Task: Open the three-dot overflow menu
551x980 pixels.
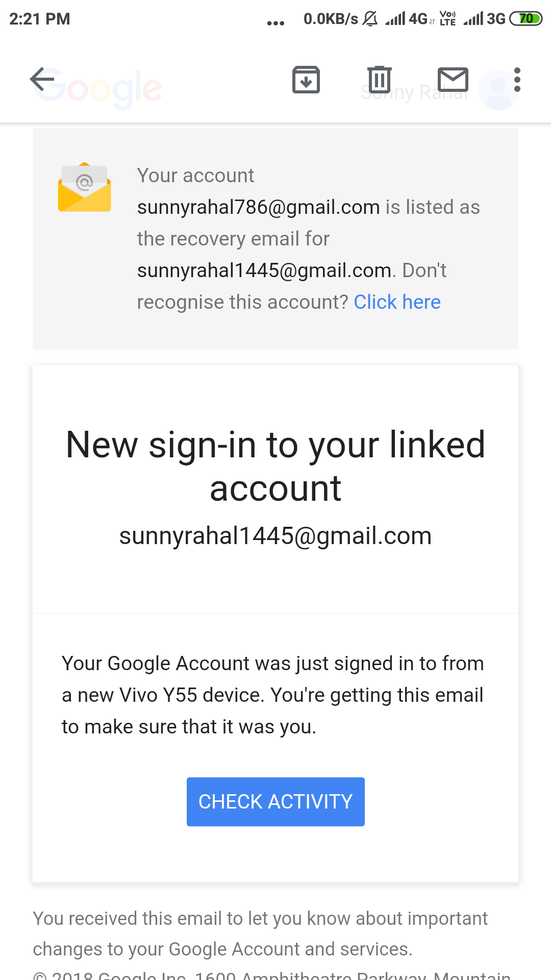Action: tap(517, 80)
